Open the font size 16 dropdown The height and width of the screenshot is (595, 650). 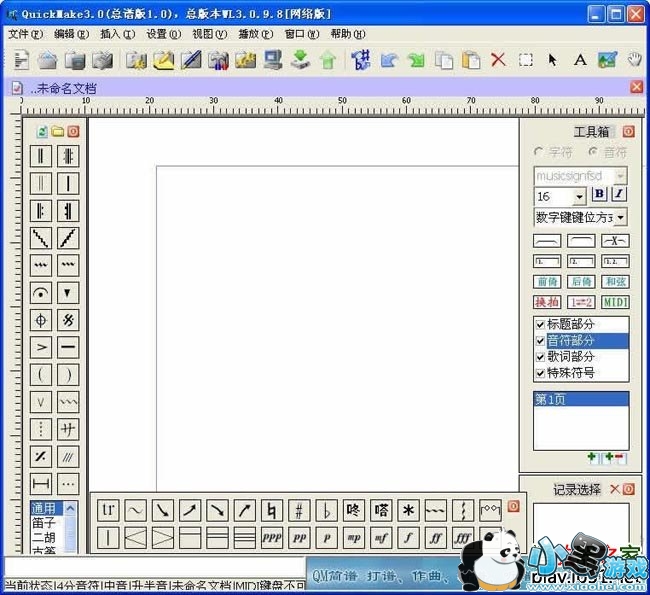pos(580,197)
